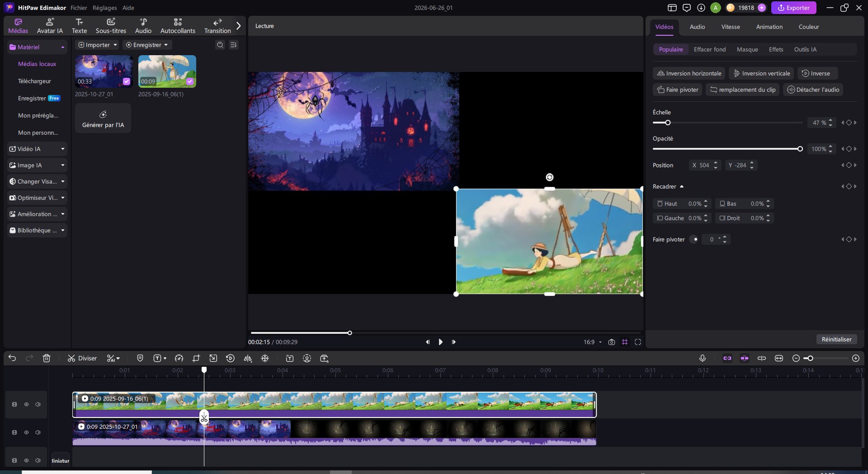Screen dimensions: 868x474
Task: Open the Couleur tab
Action: [809, 27]
